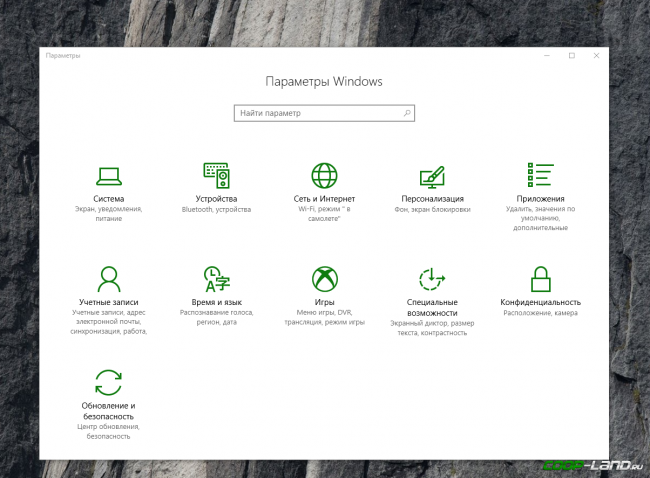Open the Приложения list icon

click(540, 175)
